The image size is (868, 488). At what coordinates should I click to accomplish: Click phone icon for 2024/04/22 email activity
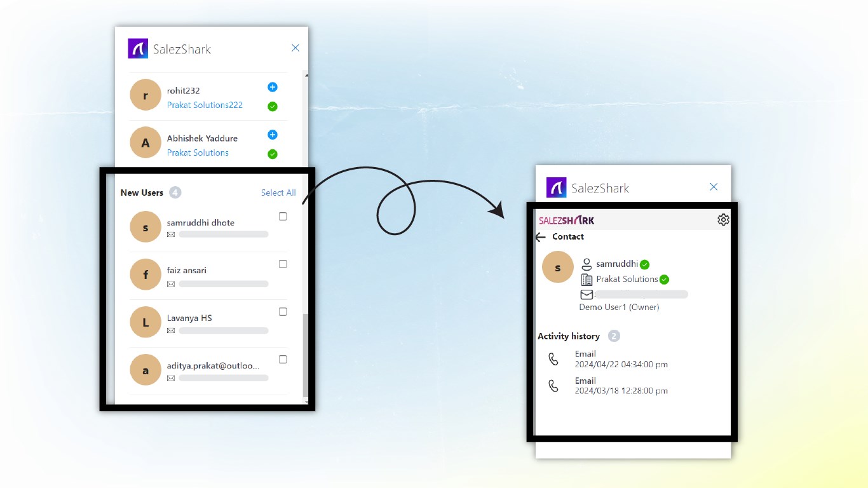coord(553,359)
